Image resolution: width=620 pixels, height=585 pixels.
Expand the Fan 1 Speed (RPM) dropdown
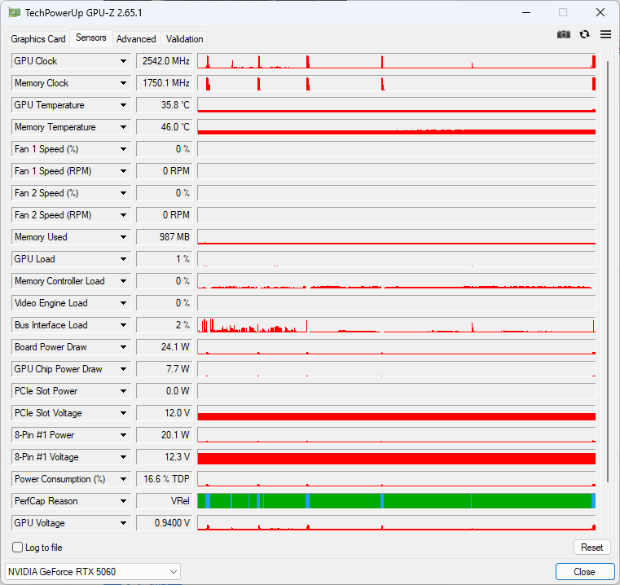pyautogui.click(x=123, y=171)
